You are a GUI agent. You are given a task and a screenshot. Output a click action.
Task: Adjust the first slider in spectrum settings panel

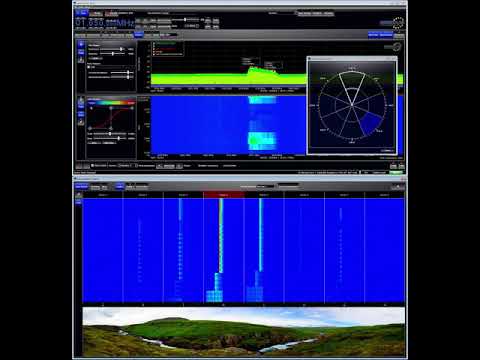[112, 49]
